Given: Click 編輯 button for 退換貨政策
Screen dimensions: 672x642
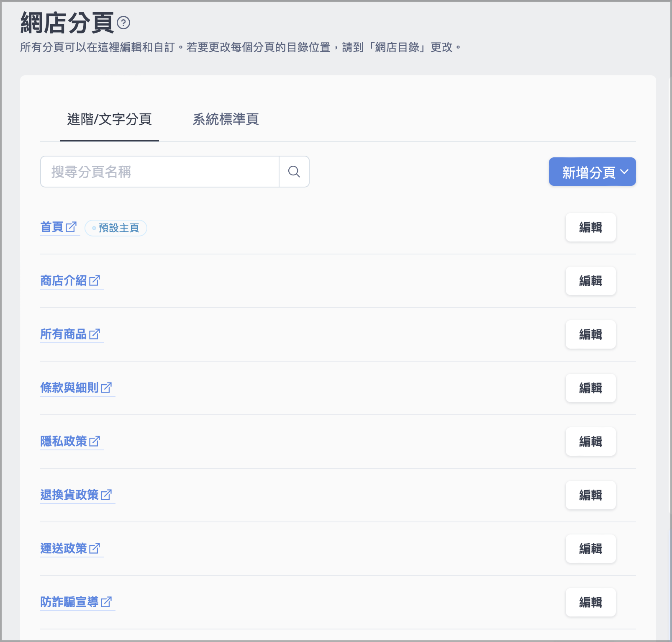Looking at the screenshot, I should coord(590,495).
